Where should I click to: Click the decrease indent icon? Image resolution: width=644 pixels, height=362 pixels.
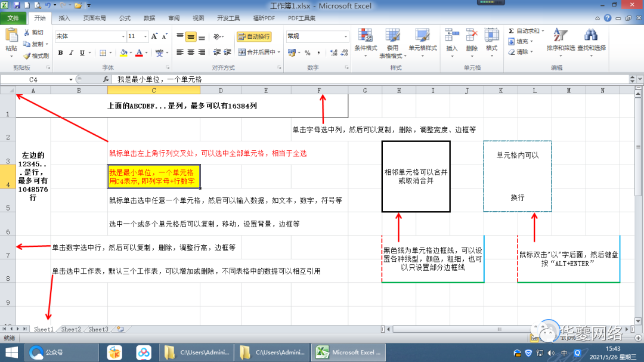[x=217, y=52]
